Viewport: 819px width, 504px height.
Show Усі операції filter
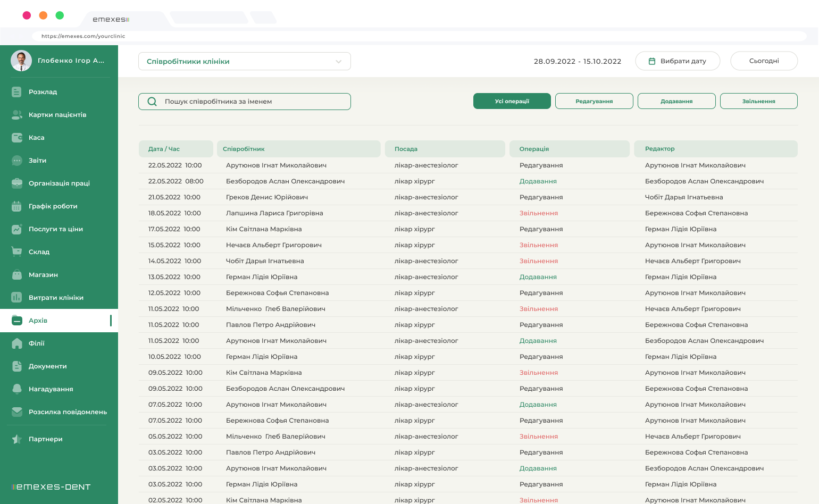pyautogui.click(x=512, y=101)
